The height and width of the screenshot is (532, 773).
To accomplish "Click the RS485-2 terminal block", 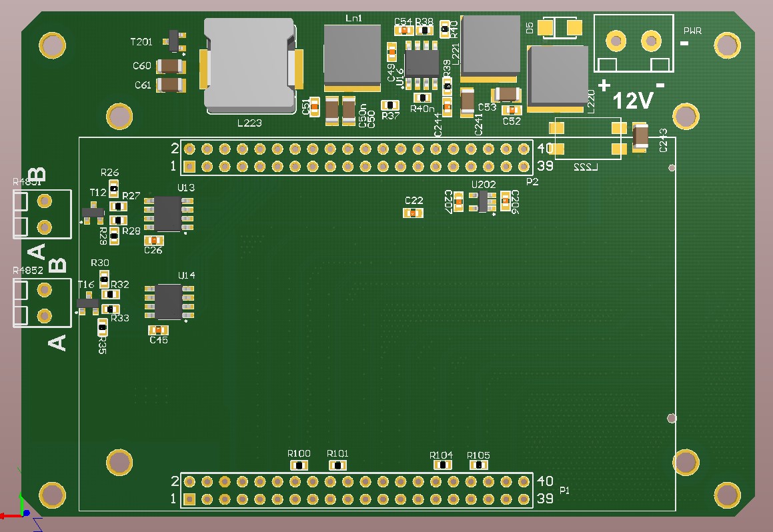I will pos(41,304).
